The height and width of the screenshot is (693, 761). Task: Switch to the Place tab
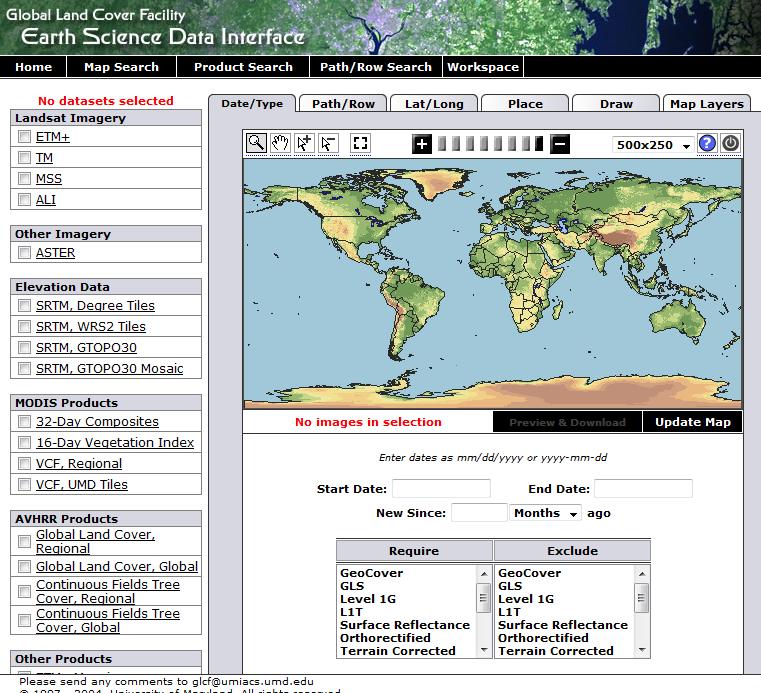point(525,104)
